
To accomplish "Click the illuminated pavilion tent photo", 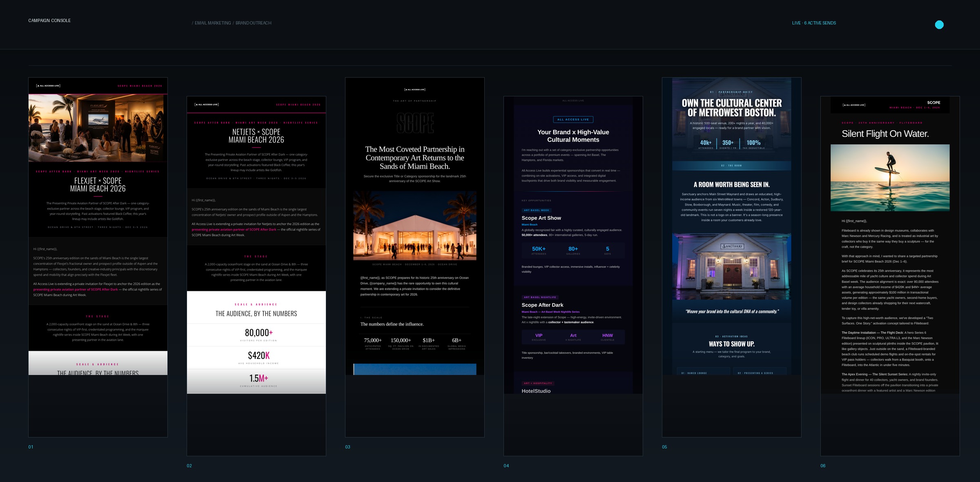I will (415, 225).
